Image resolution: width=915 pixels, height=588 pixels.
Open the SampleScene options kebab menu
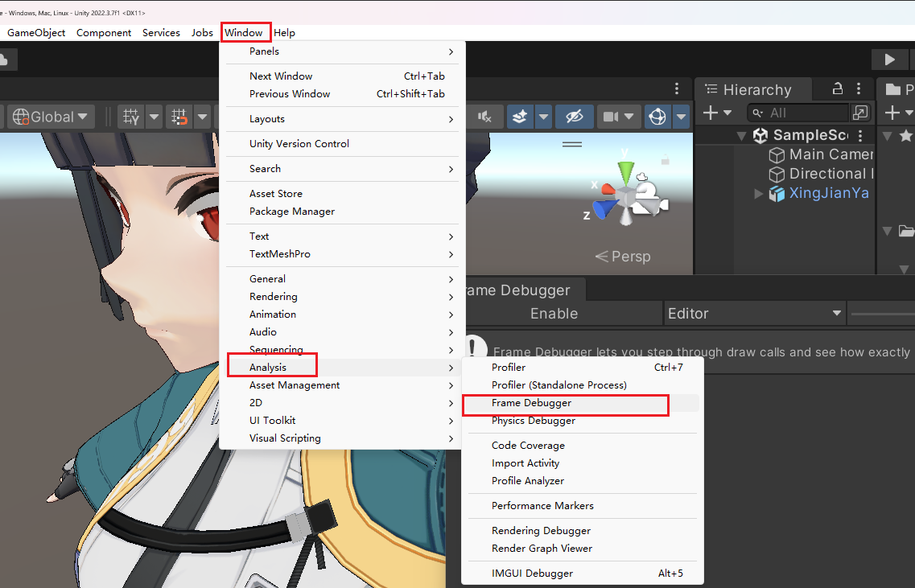[x=861, y=136]
